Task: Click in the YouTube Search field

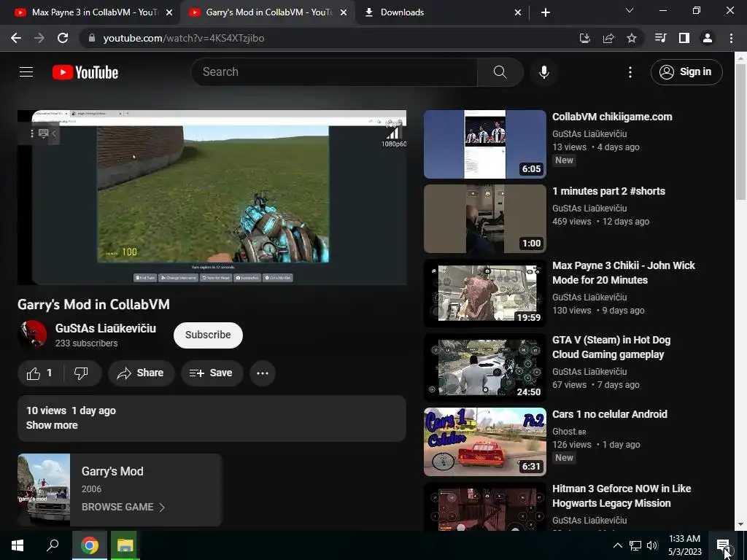Action: [333, 72]
